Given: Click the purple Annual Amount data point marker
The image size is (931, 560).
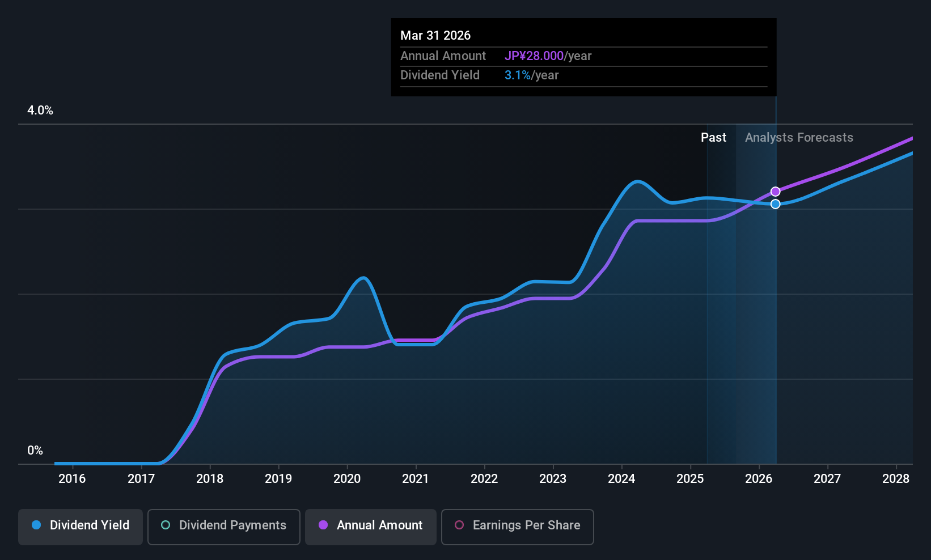Looking at the screenshot, I should (x=775, y=192).
